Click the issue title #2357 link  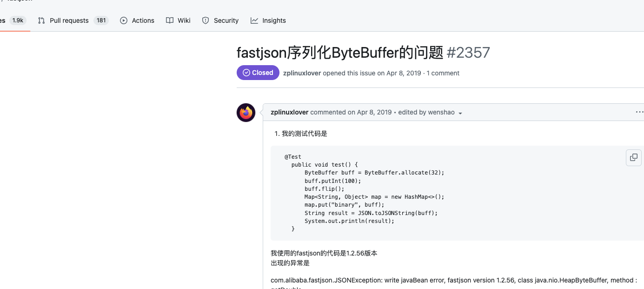[469, 53]
